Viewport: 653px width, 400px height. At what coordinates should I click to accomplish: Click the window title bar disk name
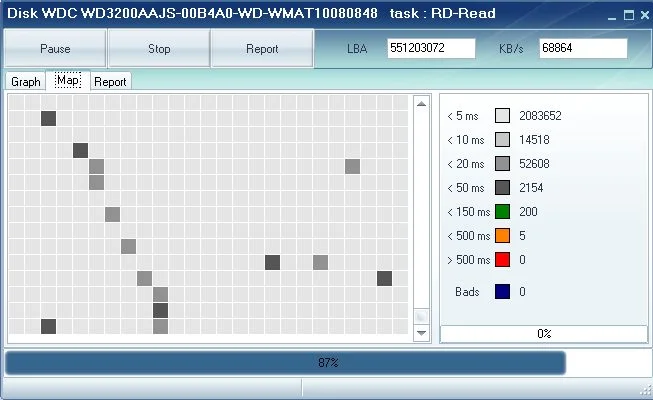coord(192,13)
